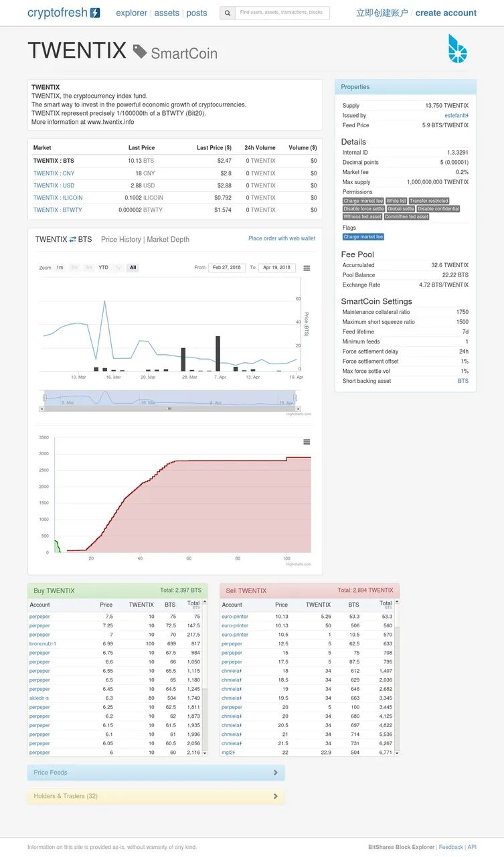Open mgl2 account in sell orders
Viewport: 504px width, 857px height.
[x=228, y=753]
